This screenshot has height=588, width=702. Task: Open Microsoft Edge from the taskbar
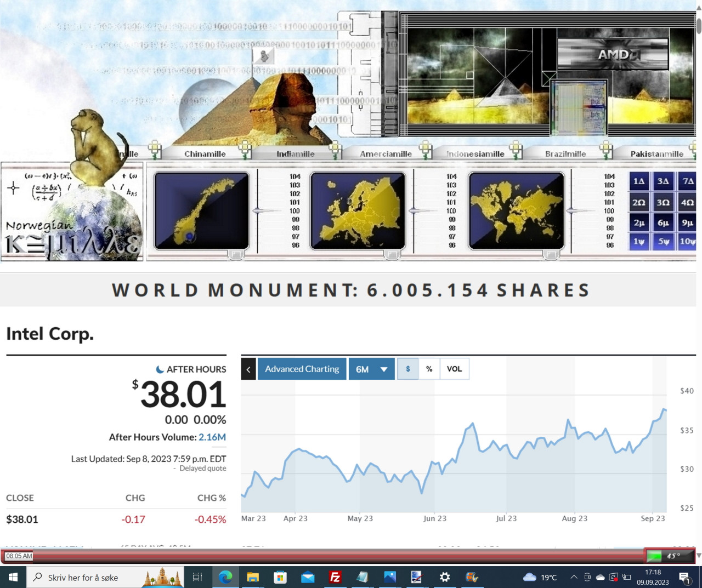point(225,577)
